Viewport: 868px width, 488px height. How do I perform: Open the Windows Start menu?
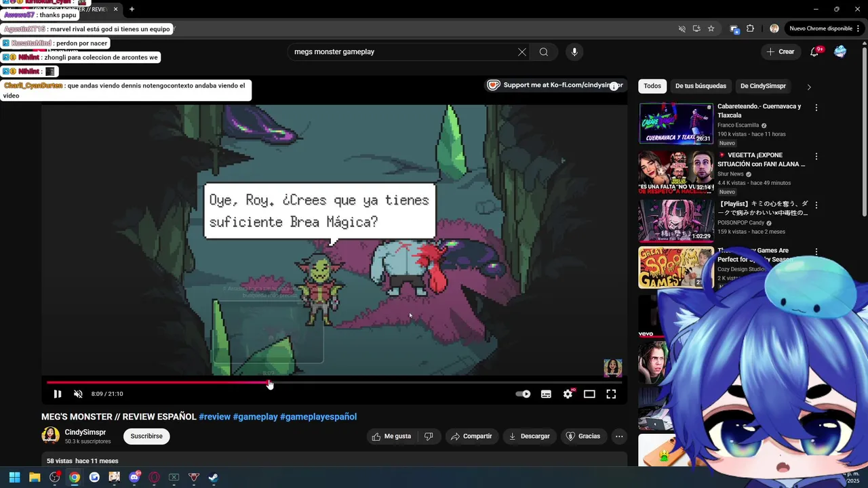point(14,477)
